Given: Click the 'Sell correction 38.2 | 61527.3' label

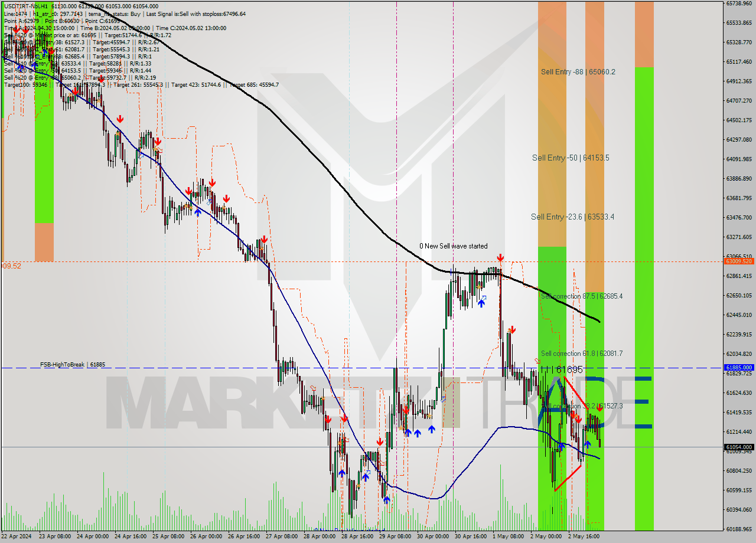Looking at the screenshot, I should coord(581,405).
